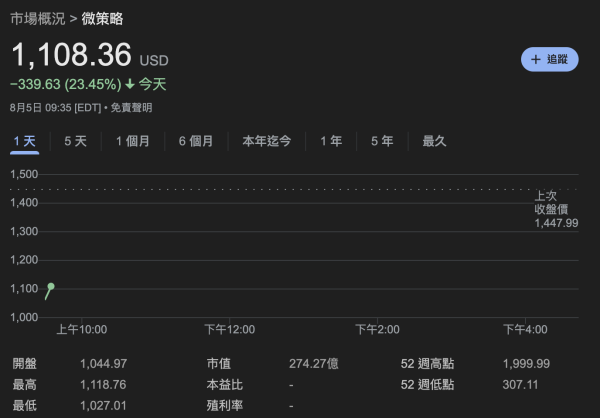
Task: View the 1 年 price history
Action: (330, 141)
